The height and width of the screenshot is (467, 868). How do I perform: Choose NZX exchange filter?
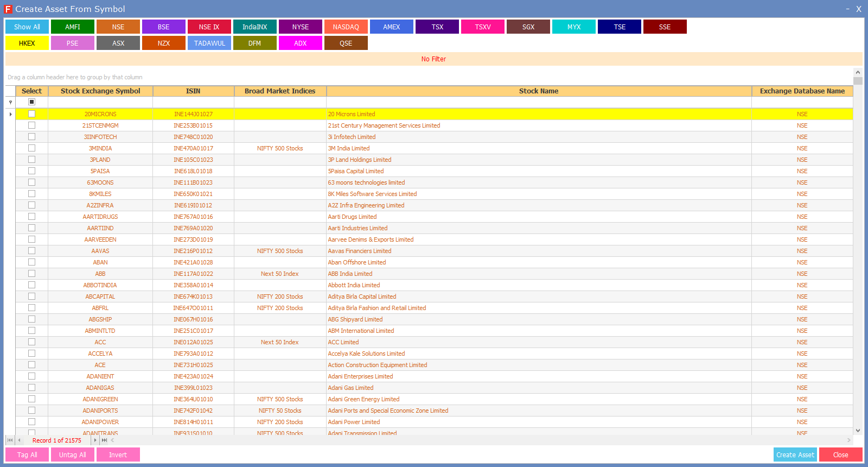pyautogui.click(x=164, y=43)
